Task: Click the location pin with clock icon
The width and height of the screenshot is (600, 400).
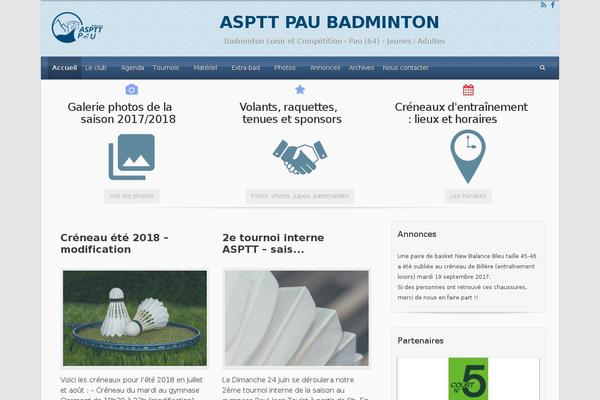Action: point(468,156)
